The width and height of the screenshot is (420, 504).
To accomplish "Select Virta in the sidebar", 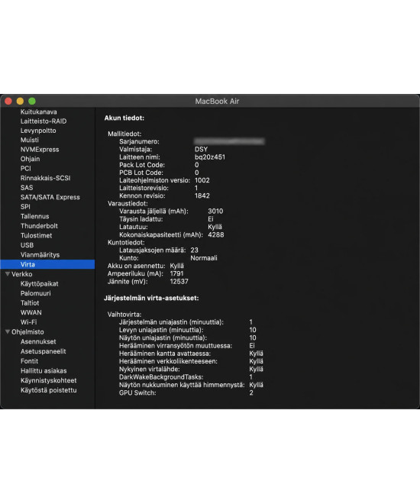I will point(47,264).
